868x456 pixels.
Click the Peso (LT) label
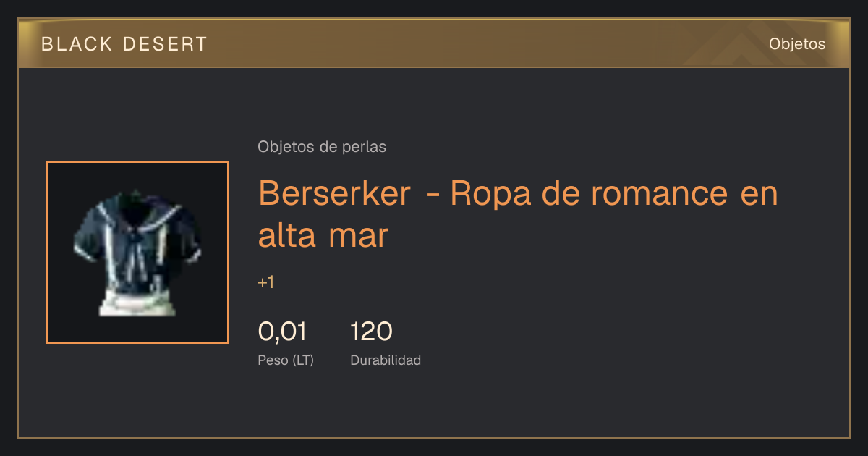(x=286, y=360)
